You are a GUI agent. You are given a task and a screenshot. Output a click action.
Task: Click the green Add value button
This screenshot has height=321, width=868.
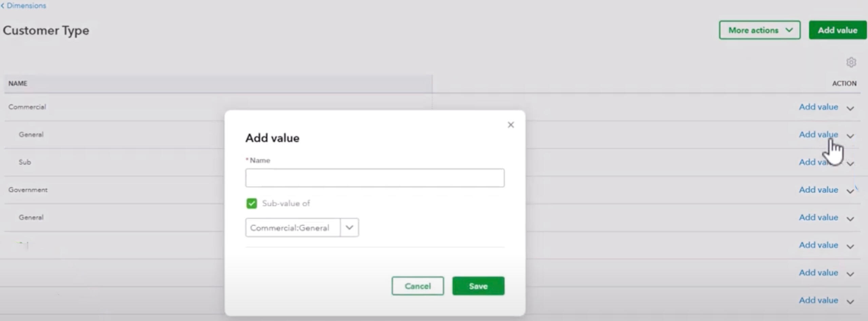coord(837,30)
